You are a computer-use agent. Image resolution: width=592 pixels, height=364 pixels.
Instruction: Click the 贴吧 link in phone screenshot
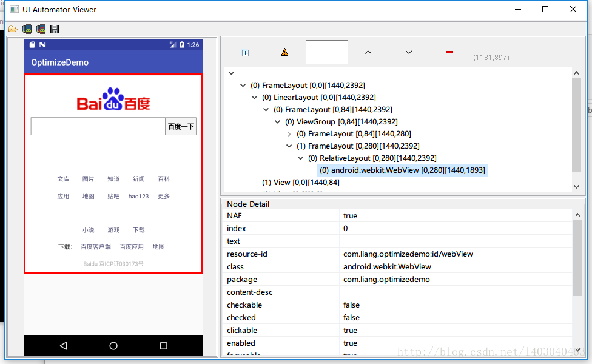113,197
